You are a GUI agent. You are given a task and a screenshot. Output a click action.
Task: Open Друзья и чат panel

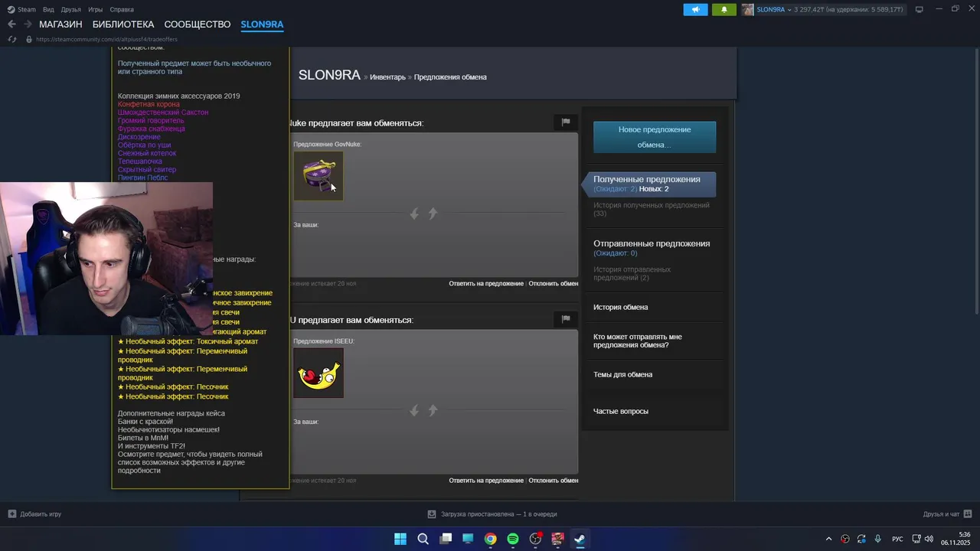click(x=948, y=514)
